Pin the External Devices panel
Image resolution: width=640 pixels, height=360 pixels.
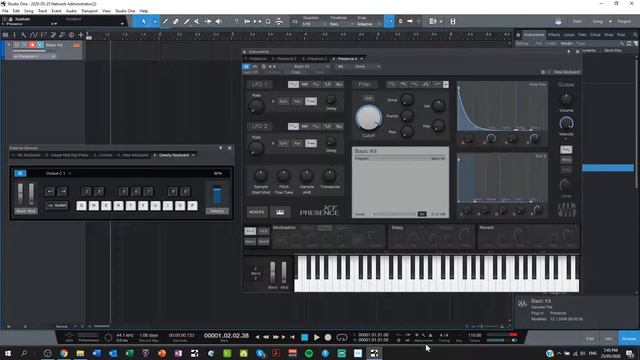221,148
